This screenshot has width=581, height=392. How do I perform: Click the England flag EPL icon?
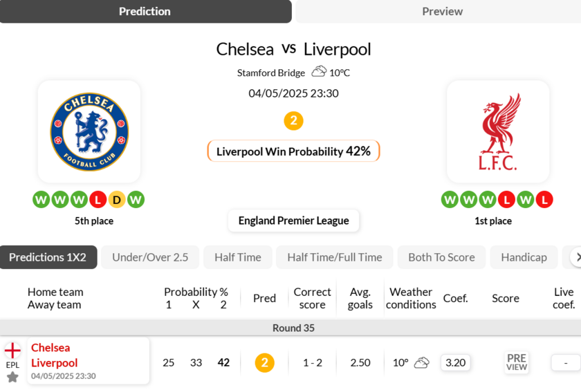[x=12, y=351]
